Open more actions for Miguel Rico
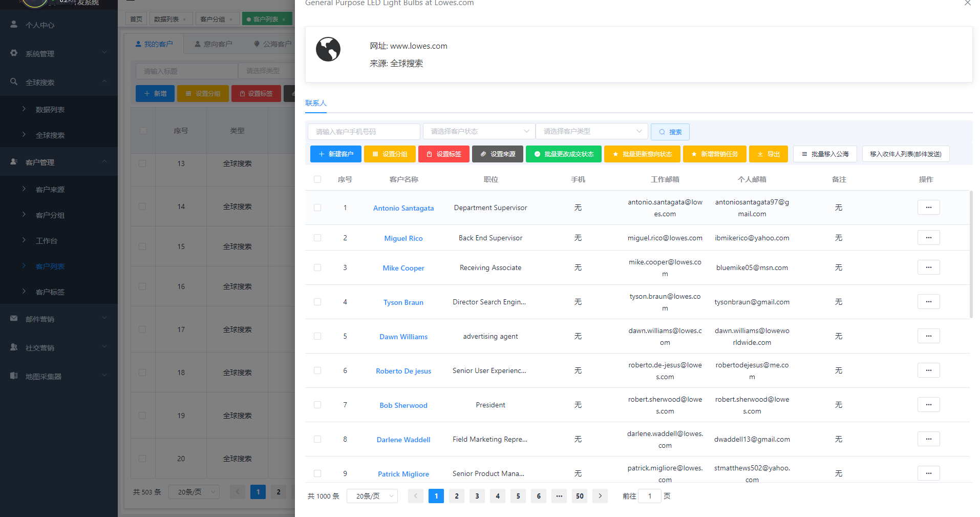 (x=928, y=238)
